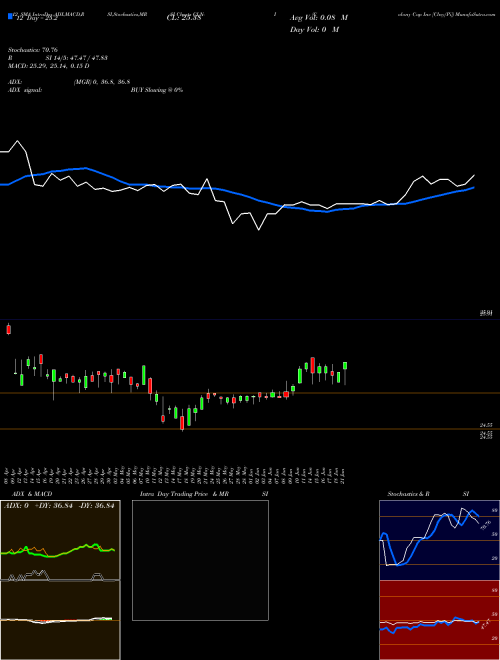The width and height of the screenshot is (500, 660).
Task: Open the empty Intra Day Trading Price panel
Action: [x=200, y=560]
